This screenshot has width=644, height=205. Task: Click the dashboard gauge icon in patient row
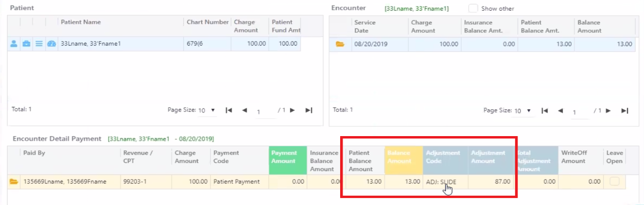[51, 44]
